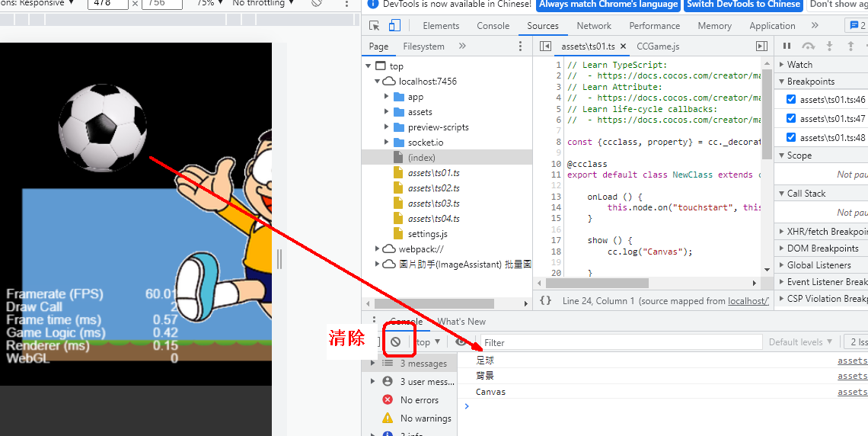Click the pretty print braces icon
Screen dimensions: 868x436
545,301
